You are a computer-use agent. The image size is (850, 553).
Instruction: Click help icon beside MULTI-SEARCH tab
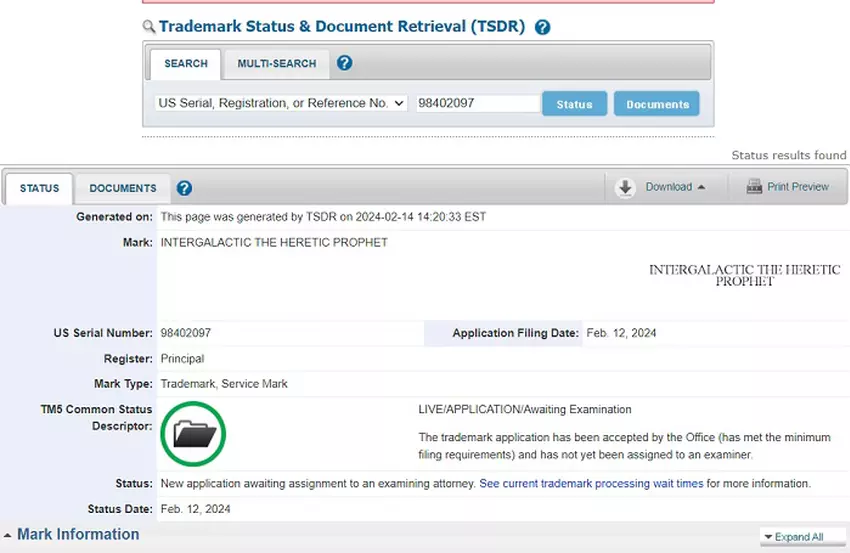[344, 63]
